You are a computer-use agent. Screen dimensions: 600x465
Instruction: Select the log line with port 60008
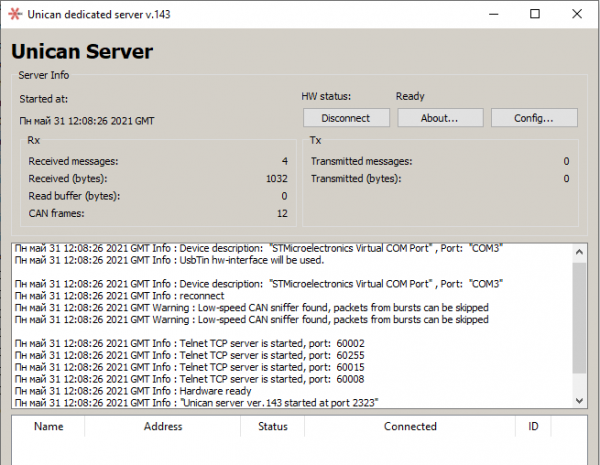190,379
